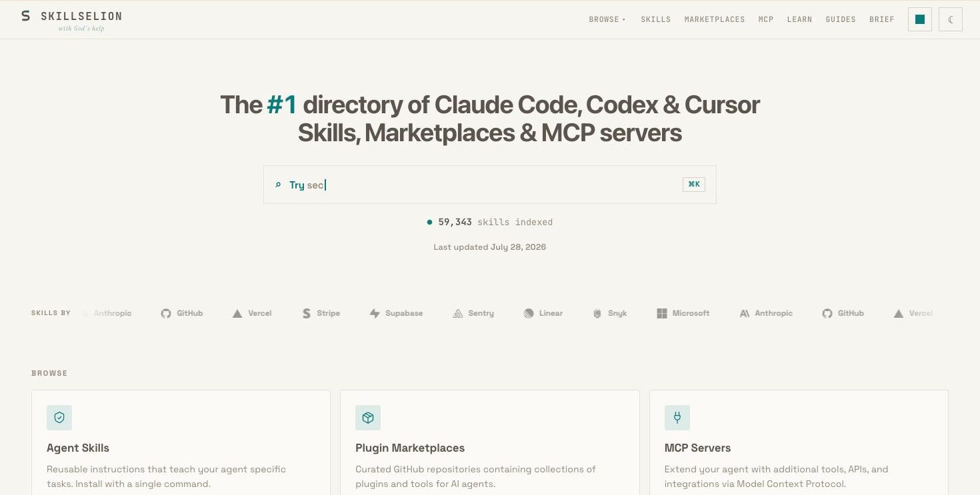Open Supabase skills from logo strip

tap(396, 313)
